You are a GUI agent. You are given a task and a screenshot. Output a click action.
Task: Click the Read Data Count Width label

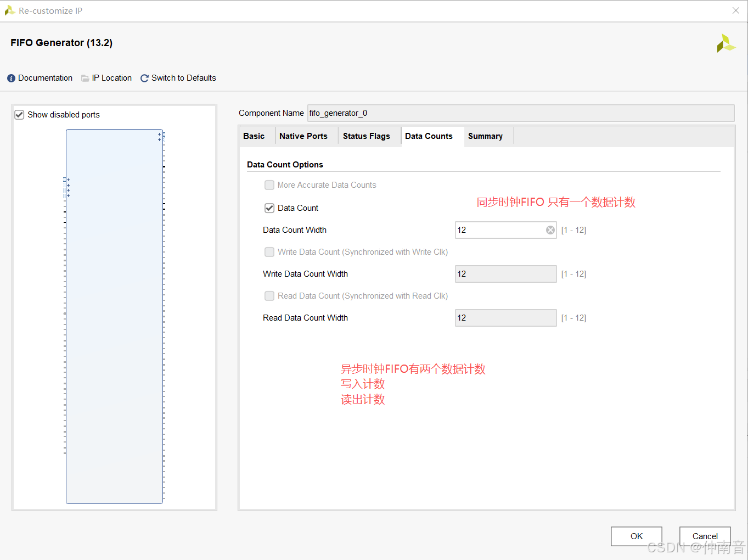305,318
